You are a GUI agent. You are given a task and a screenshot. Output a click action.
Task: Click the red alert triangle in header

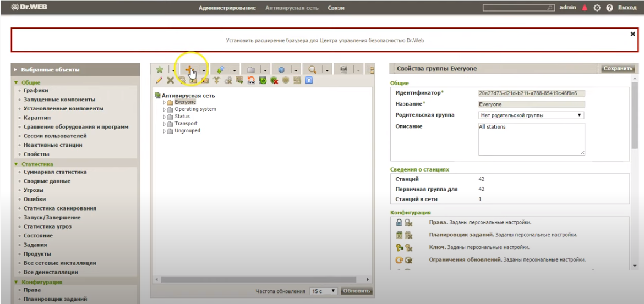[x=585, y=8]
